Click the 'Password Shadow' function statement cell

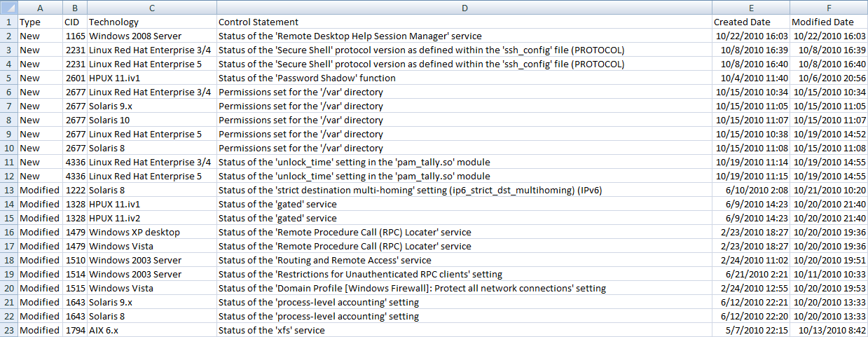(x=464, y=78)
